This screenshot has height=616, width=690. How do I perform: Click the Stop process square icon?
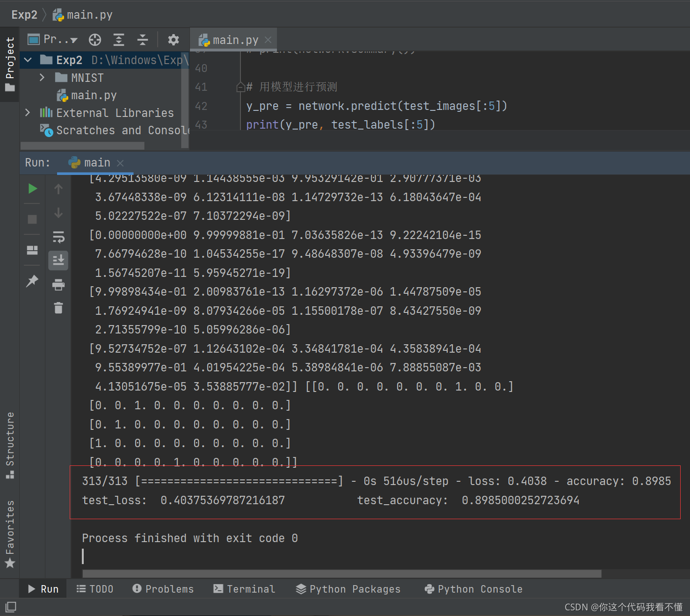click(32, 219)
